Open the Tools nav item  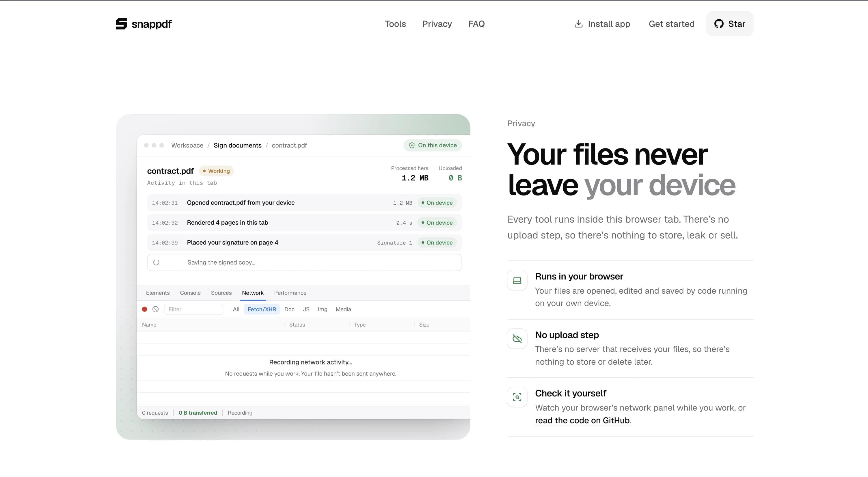(395, 24)
